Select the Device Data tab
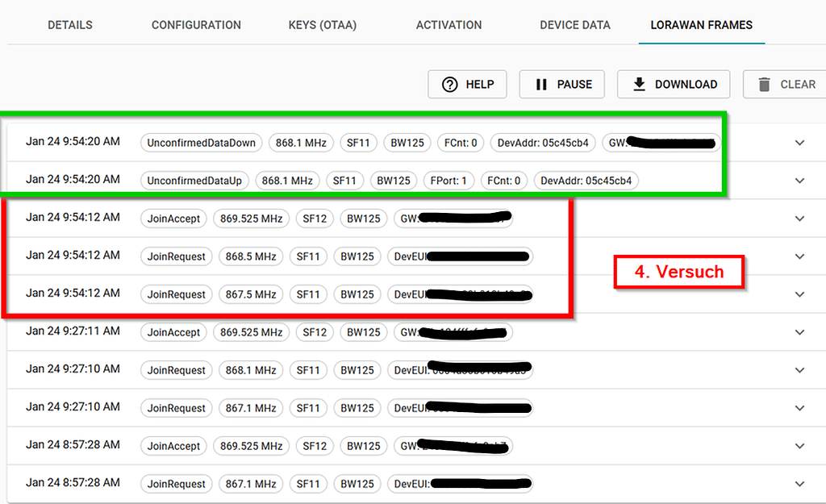This screenshot has width=826, height=504. click(575, 25)
